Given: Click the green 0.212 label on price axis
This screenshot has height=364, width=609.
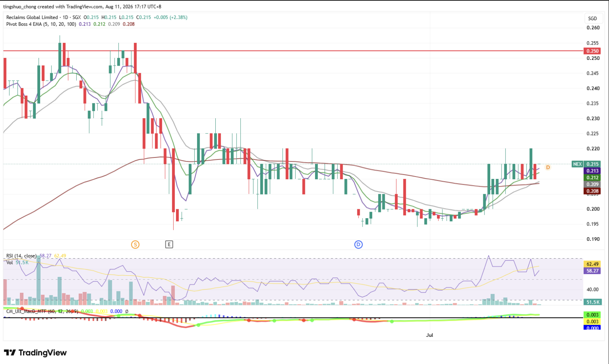Looking at the screenshot, I should (592, 178).
